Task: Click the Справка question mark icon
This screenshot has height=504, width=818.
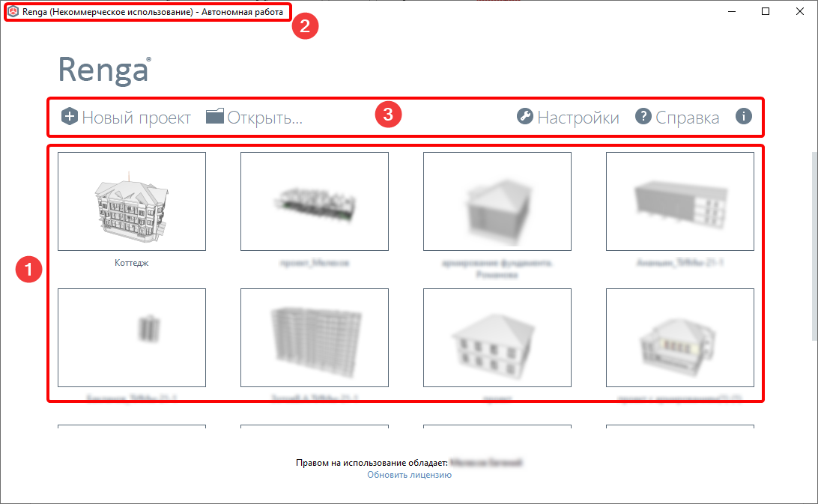Action: click(x=643, y=116)
